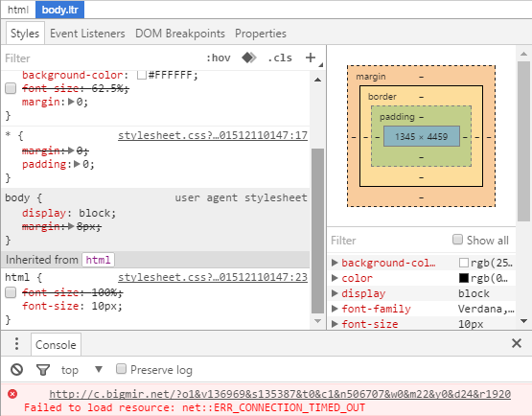532x416 pixels.
Task: Click the plus icon to add style rule
Action: click(311, 58)
